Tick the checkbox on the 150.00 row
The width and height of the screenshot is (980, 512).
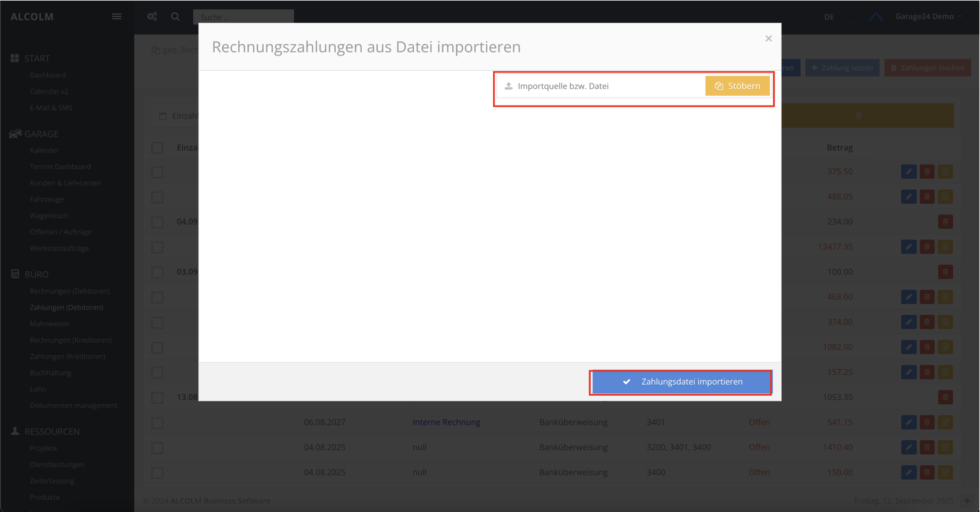click(158, 473)
